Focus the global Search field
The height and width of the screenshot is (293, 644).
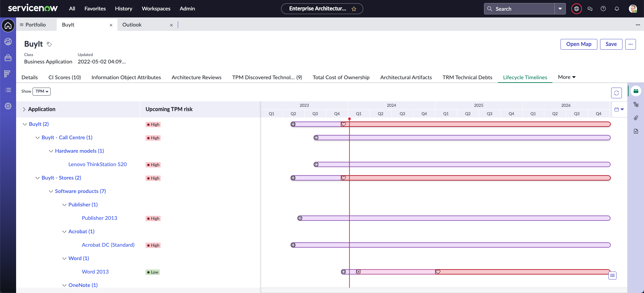519,9
